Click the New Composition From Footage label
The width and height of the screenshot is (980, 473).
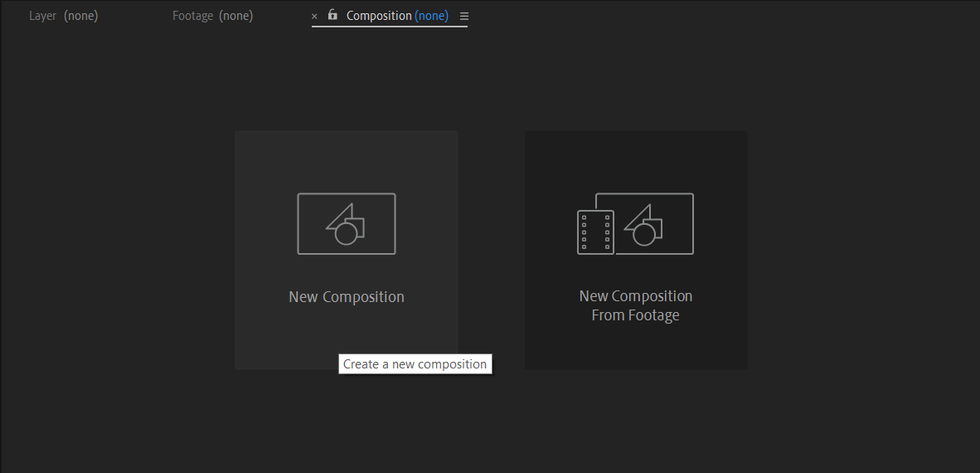[x=636, y=305]
